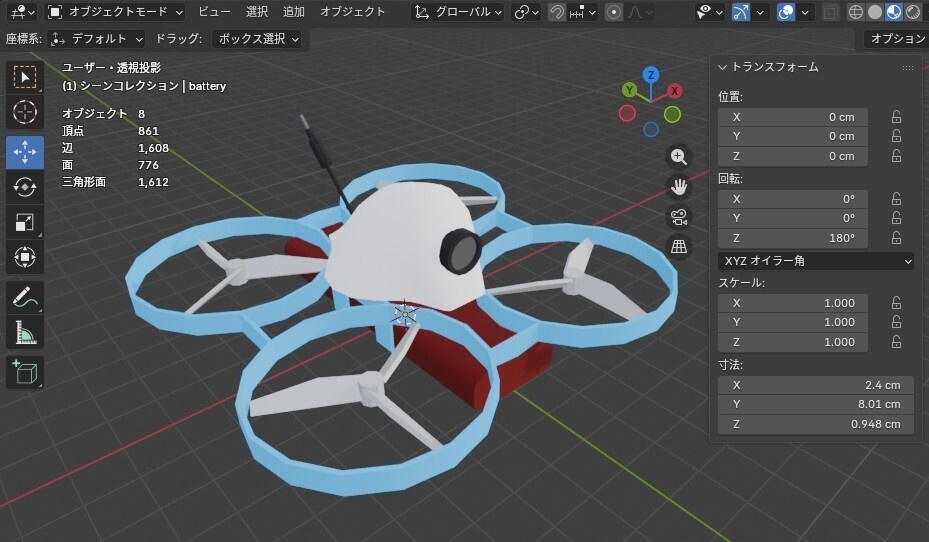
Task: Switch to rendered viewport shading
Action: tap(913, 12)
